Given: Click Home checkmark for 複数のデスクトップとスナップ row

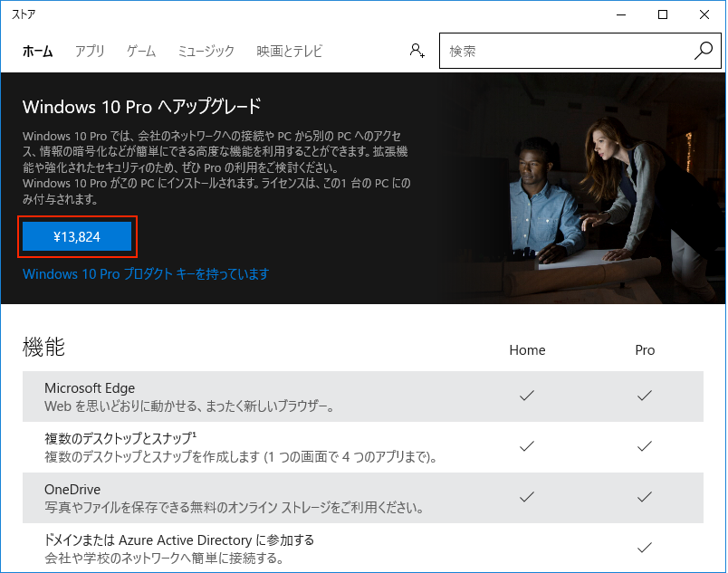Looking at the screenshot, I should pyautogui.click(x=527, y=446).
